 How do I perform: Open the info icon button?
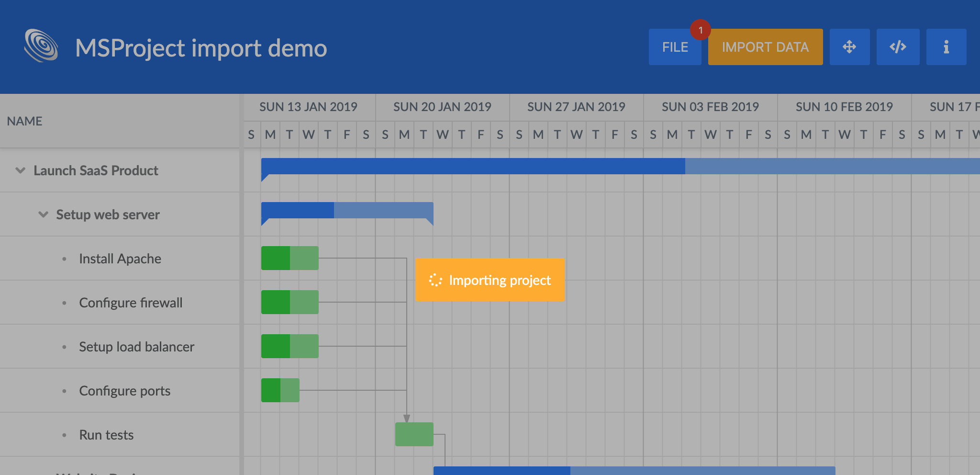(x=946, y=47)
